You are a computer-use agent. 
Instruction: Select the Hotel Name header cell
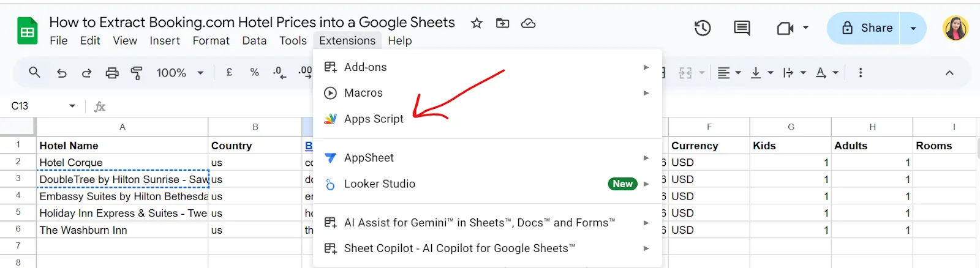coord(123,146)
